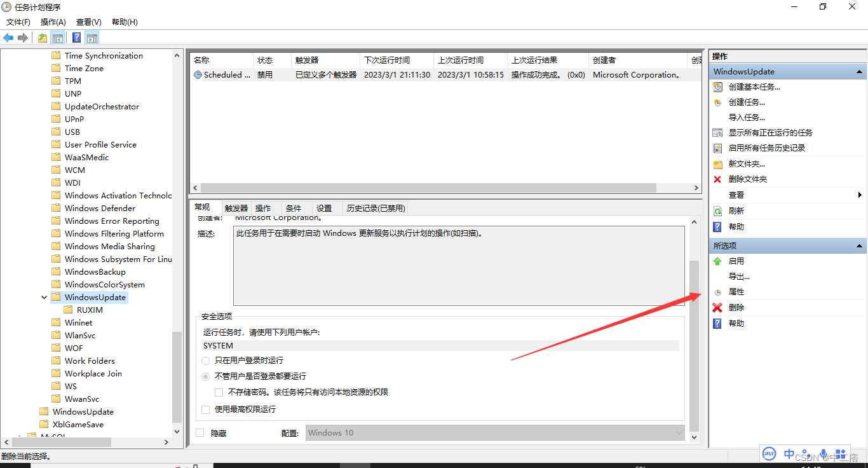
Task: Click the grey forward arrow toolbar icon
Action: pos(23,38)
